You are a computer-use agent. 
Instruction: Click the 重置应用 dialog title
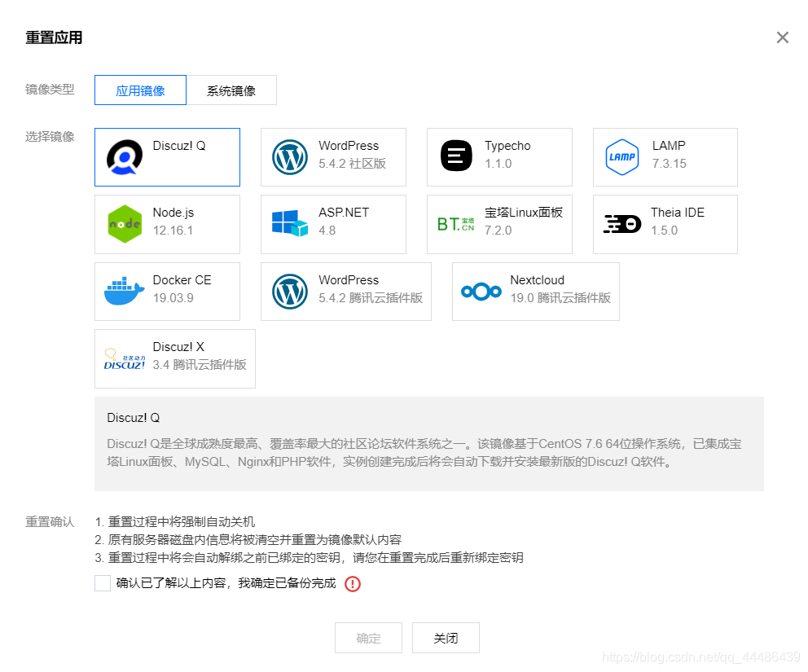tap(54, 37)
